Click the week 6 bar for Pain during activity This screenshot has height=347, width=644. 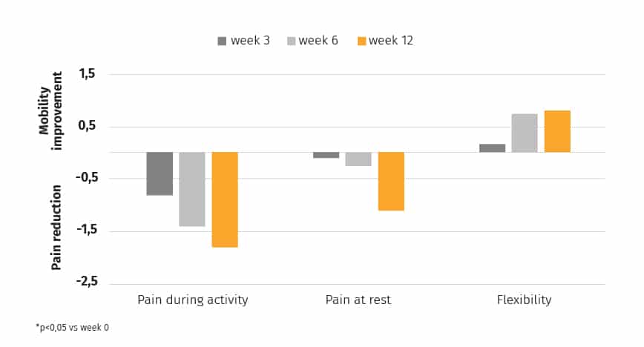(192, 189)
